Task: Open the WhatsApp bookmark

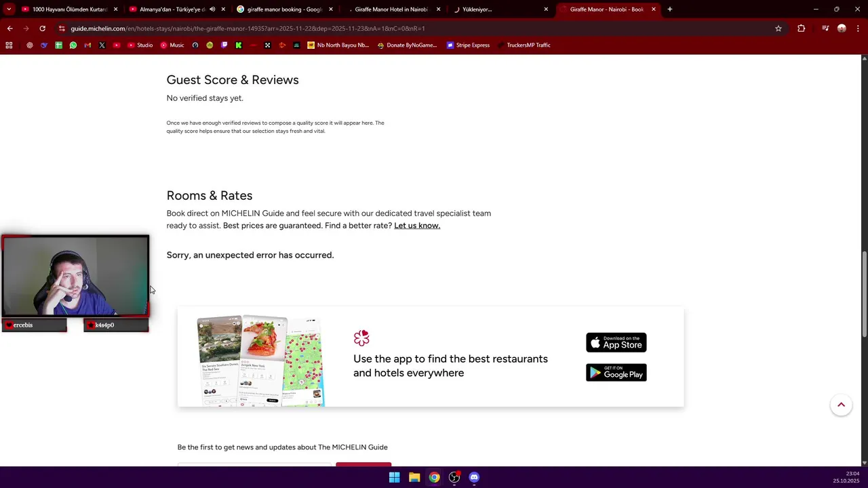Action: tap(73, 45)
